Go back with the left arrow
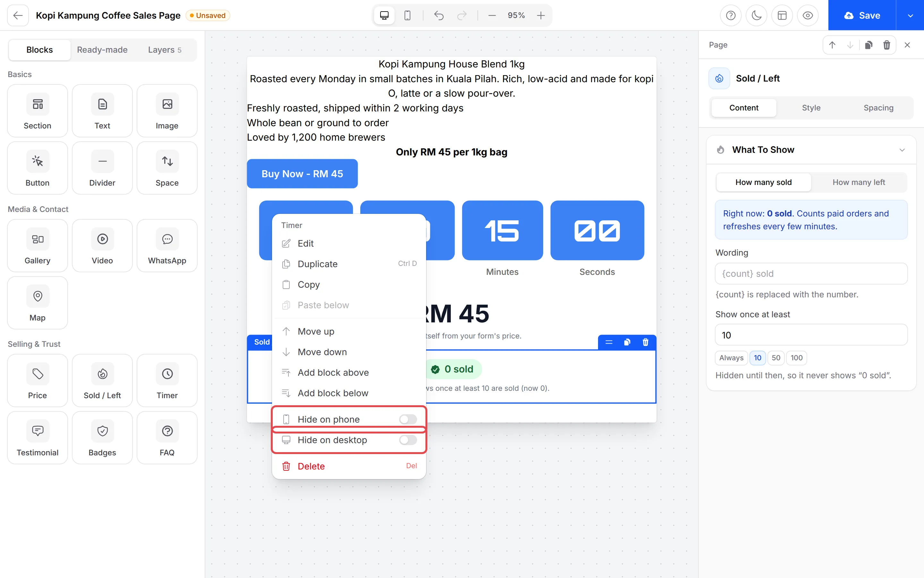This screenshot has width=924, height=578. (18, 15)
